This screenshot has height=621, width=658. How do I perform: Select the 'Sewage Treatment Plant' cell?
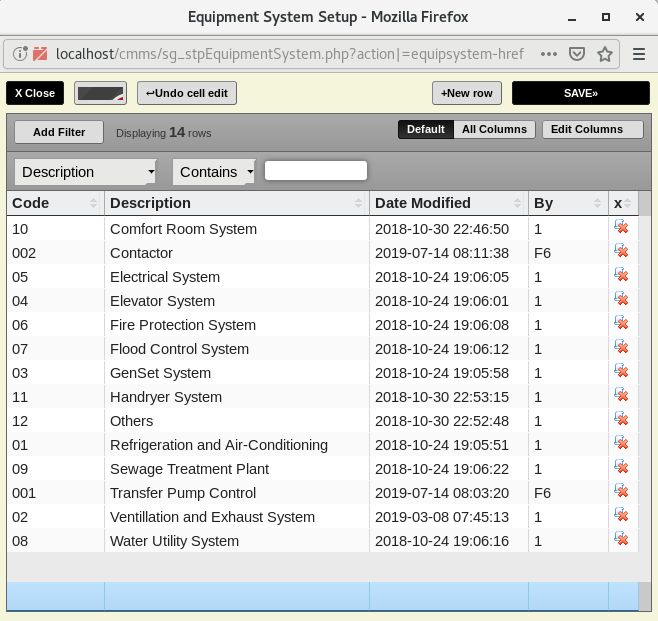click(x=237, y=469)
